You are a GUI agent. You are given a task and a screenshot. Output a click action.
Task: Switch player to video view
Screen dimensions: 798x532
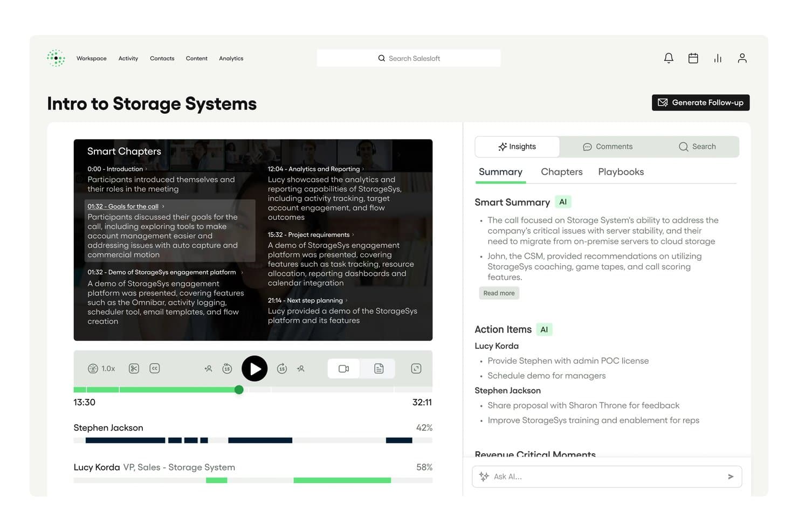point(344,369)
